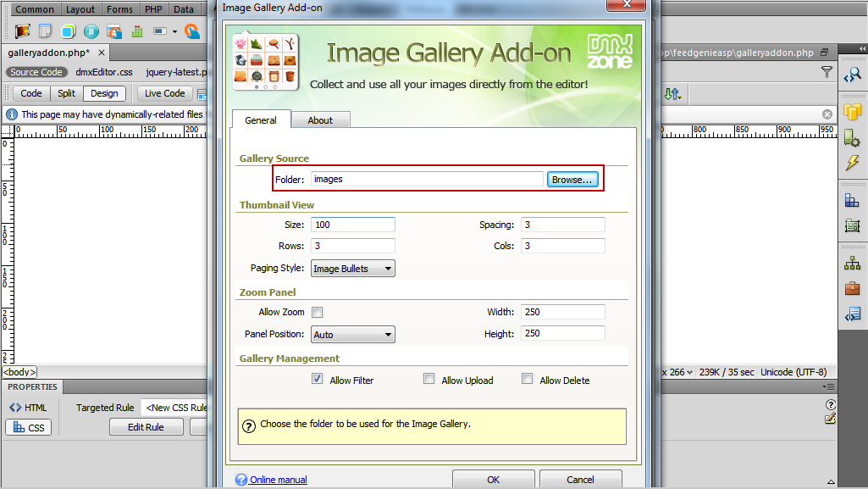Click OK to confirm the gallery settings
Screen dimensions: 868x489
(493, 480)
